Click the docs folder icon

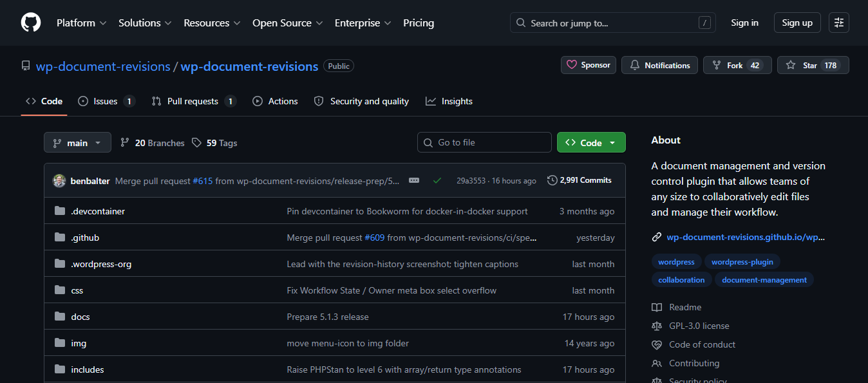[x=60, y=317]
